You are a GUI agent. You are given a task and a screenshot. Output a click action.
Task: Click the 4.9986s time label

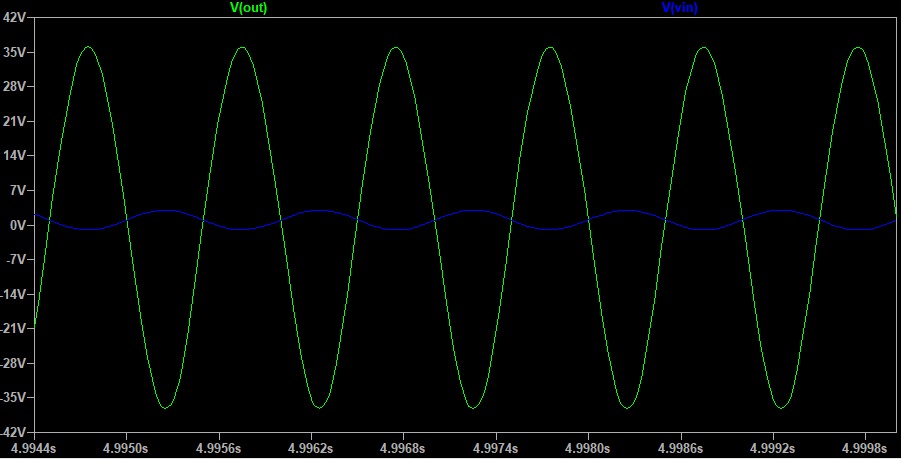(680, 448)
